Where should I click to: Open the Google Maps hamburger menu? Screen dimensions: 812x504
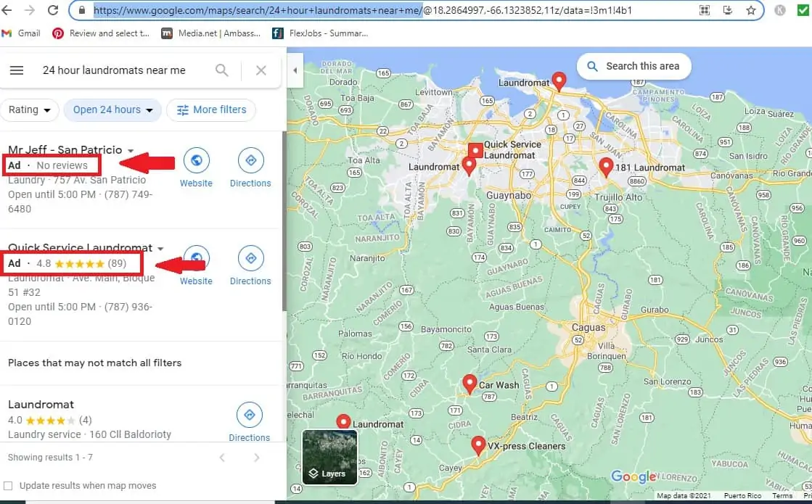[x=17, y=70]
